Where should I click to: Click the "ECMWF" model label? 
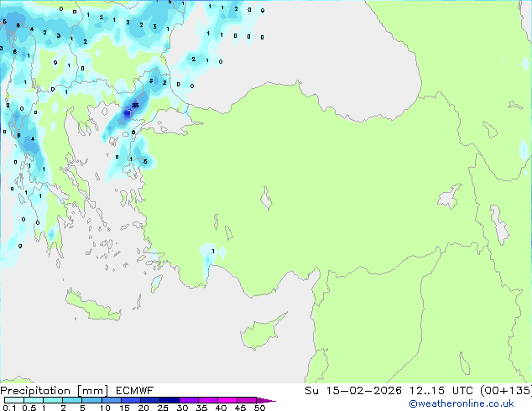pyautogui.click(x=135, y=391)
